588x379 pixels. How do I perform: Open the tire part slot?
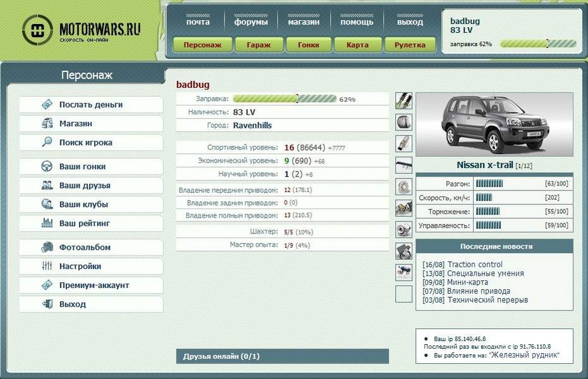point(404,122)
